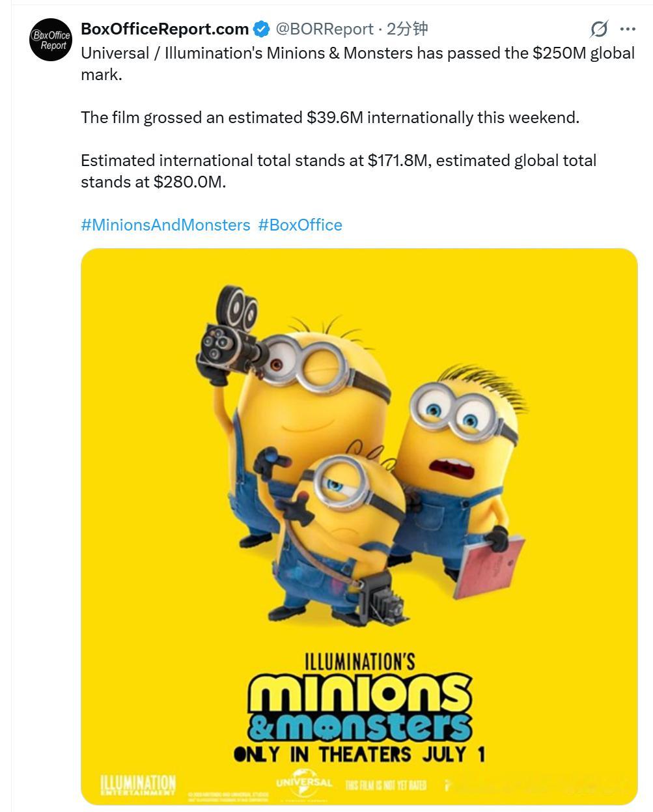Open the three-dot more options menu

628,29
